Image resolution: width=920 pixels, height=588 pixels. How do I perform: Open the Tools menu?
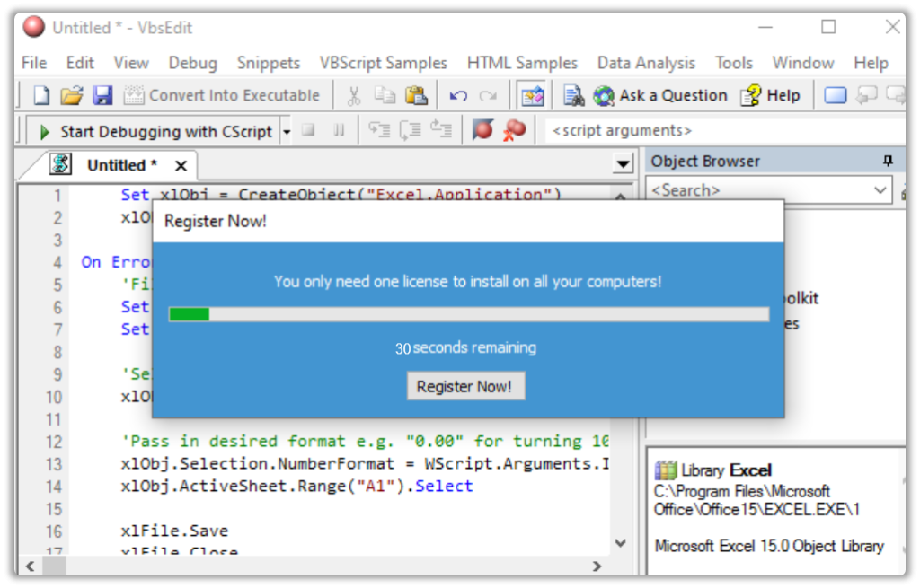[733, 63]
